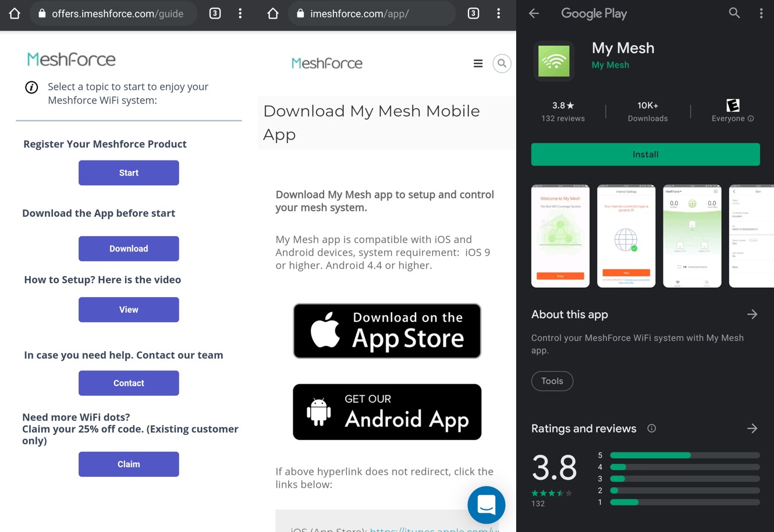Open the green network overview screenshot

coord(693,236)
